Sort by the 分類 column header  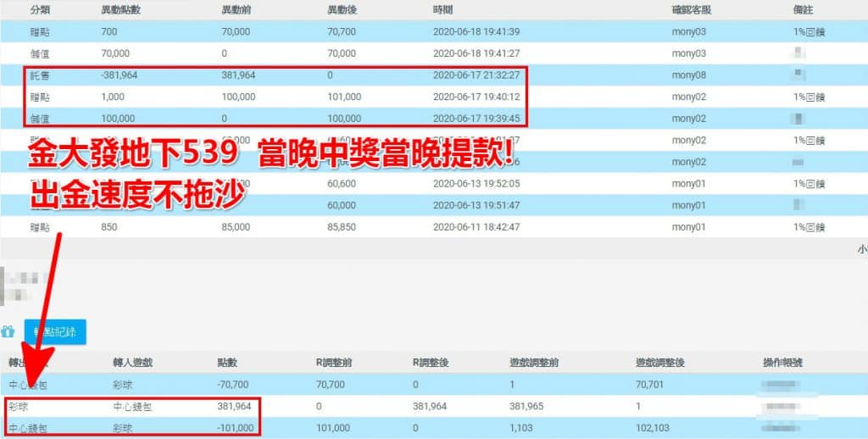coord(40,10)
